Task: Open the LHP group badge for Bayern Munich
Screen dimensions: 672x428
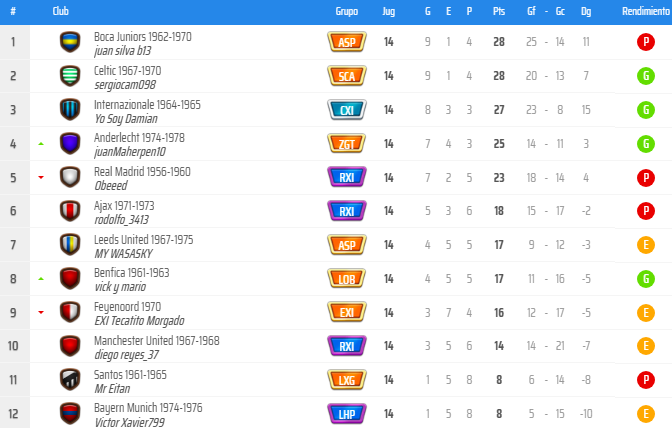Action: coord(347,413)
